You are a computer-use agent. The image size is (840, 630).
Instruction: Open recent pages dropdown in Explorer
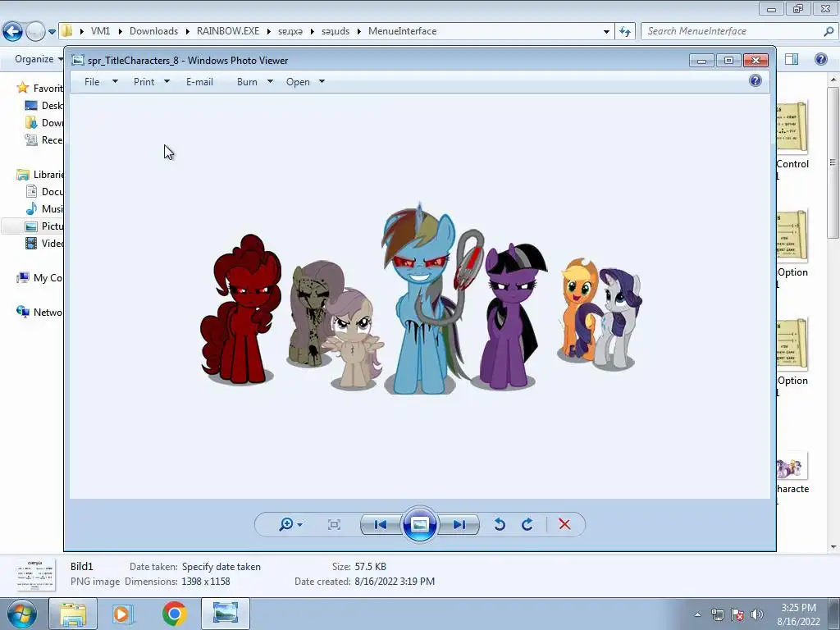[52, 32]
